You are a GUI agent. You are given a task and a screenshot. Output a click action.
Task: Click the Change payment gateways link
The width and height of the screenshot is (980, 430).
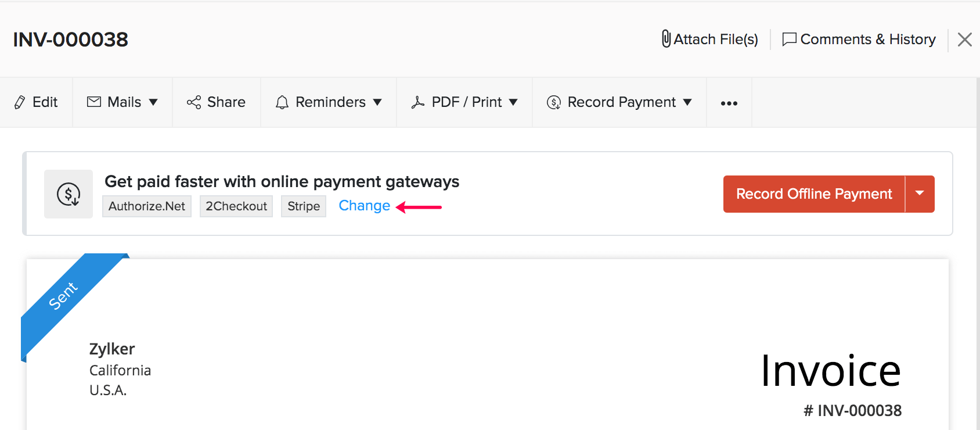[364, 206]
